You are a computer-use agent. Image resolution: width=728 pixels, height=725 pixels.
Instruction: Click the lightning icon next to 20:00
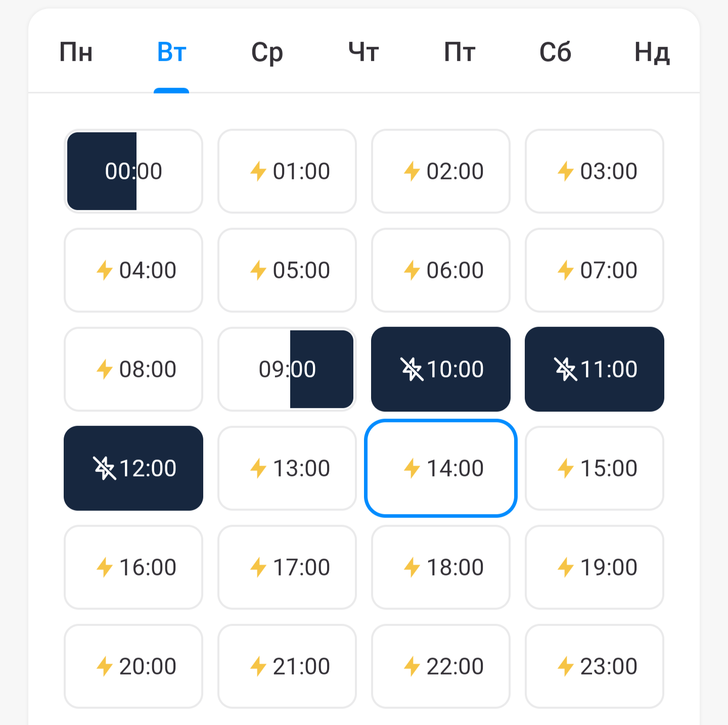[x=105, y=666]
